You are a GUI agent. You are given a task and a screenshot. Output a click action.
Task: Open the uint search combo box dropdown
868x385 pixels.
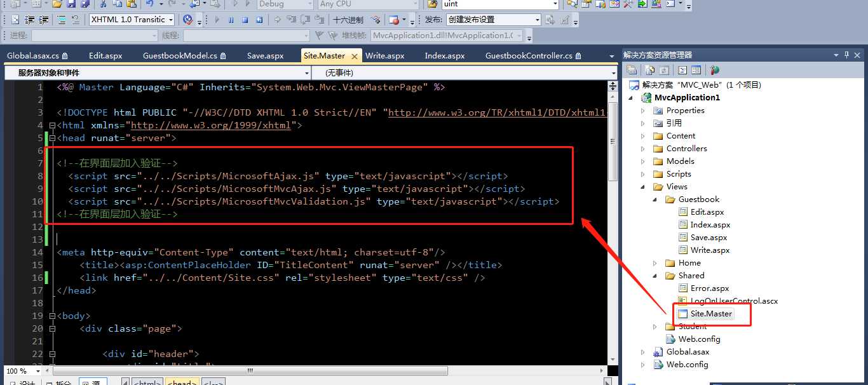tap(555, 4)
